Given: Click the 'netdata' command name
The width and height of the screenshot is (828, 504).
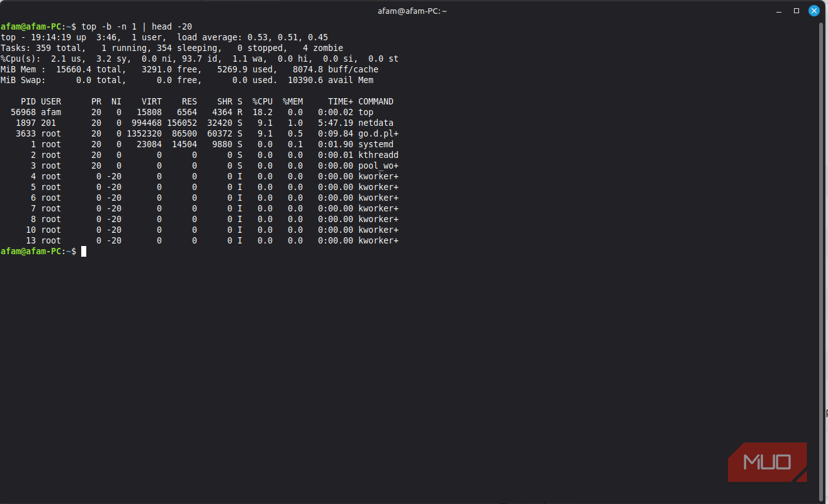Looking at the screenshot, I should click(376, 123).
